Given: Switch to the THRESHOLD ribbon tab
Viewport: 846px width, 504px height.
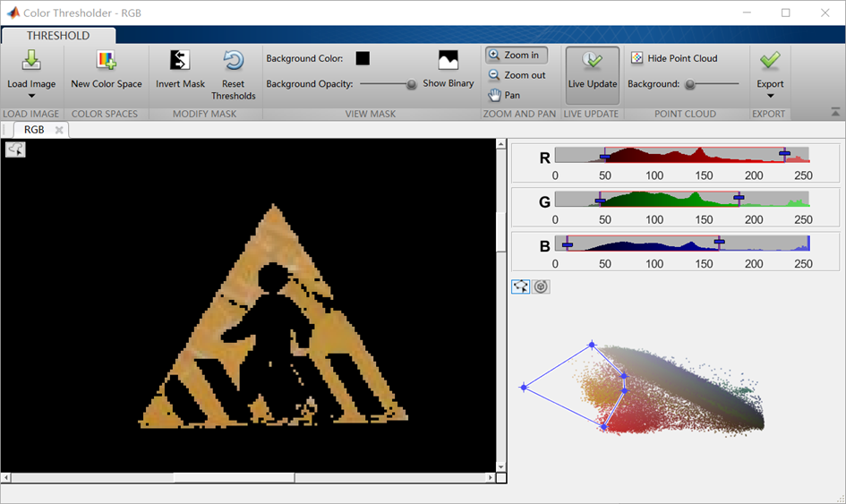Looking at the screenshot, I should point(58,36).
